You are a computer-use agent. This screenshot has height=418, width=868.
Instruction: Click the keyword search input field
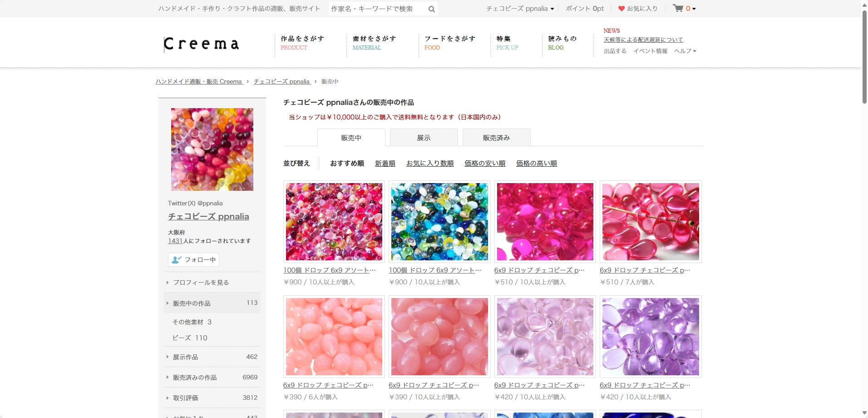point(378,9)
